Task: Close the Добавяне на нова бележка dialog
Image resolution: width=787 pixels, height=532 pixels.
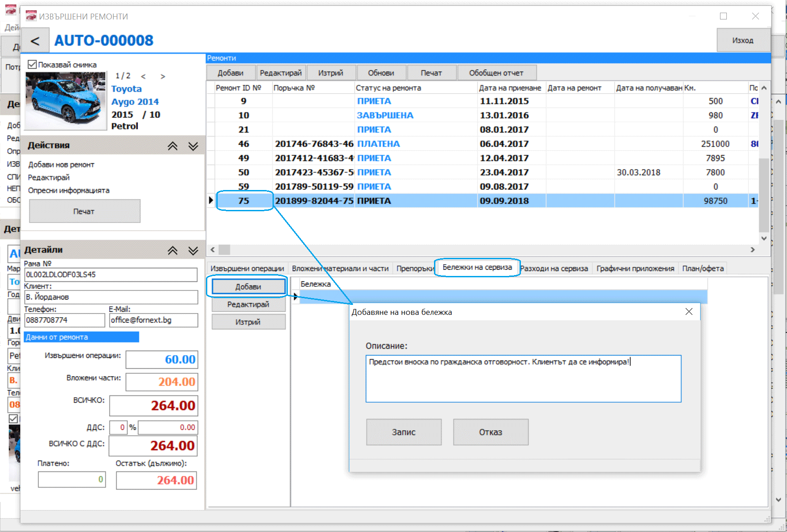Action: point(689,312)
